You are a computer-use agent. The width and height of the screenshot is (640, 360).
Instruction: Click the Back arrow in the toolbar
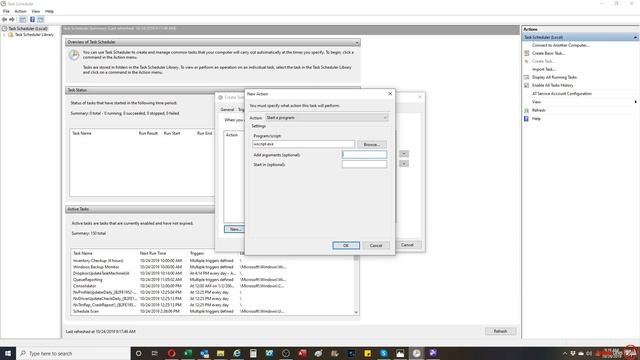pos(4,20)
